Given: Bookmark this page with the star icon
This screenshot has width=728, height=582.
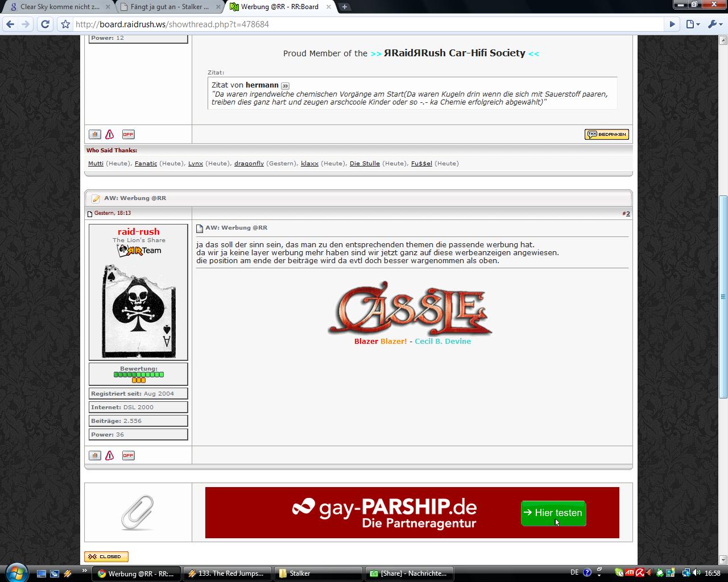Looking at the screenshot, I should click(65, 24).
